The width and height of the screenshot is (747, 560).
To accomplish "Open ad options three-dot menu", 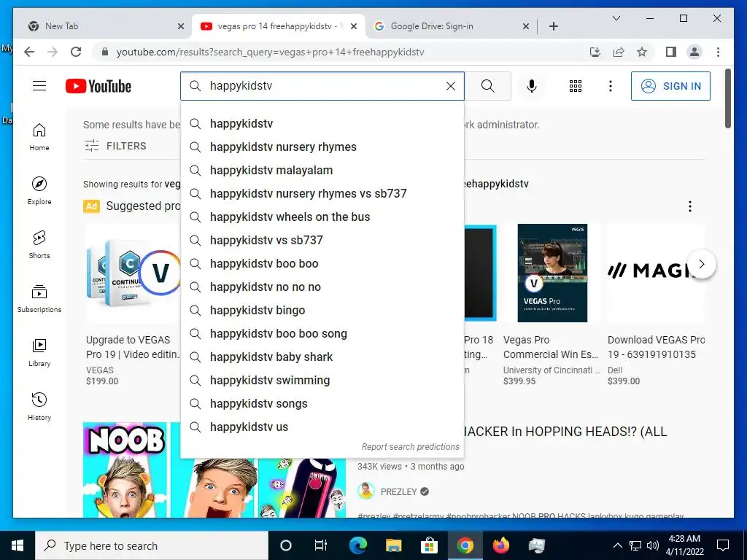I will tap(689, 206).
